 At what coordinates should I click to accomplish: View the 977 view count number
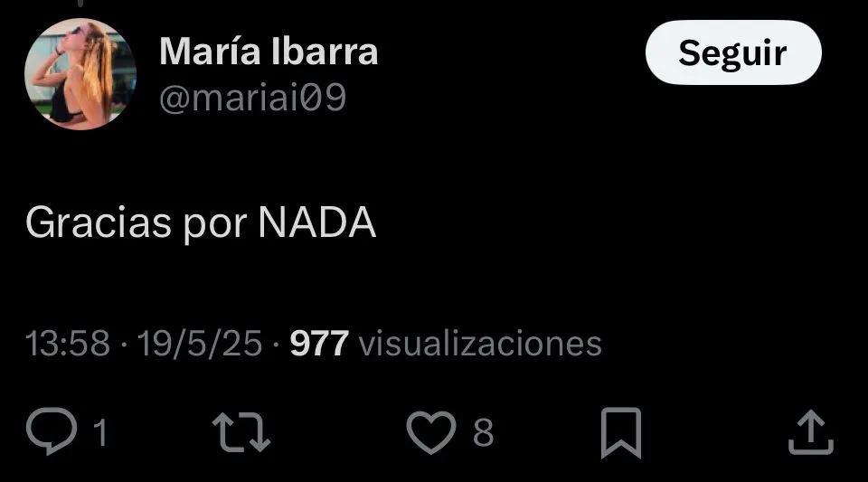click(319, 344)
